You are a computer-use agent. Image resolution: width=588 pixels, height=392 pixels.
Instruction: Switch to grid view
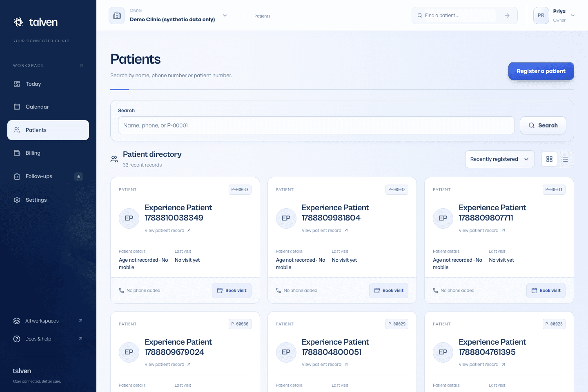[549, 159]
